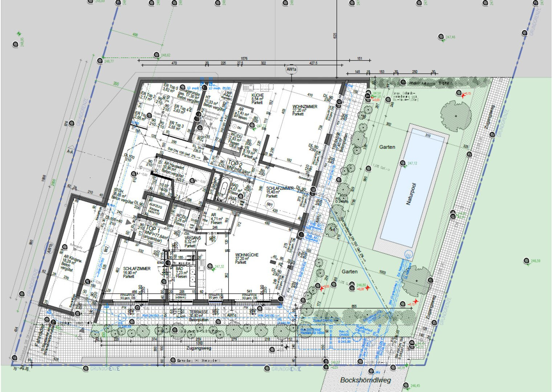Select the AW1c wall tag
The width and height of the screenshot is (553, 392).
pos(232,316)
